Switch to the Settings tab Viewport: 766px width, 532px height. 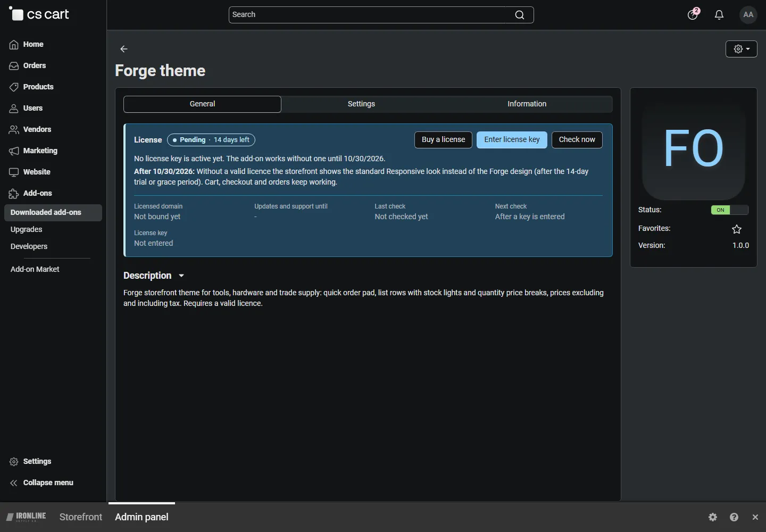[x=361, y=104]
